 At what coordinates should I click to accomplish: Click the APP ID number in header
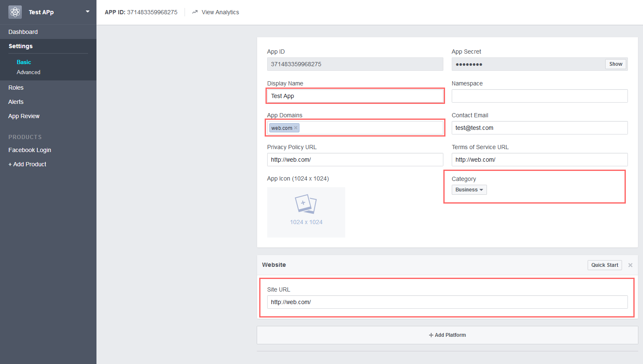point(152,12)
